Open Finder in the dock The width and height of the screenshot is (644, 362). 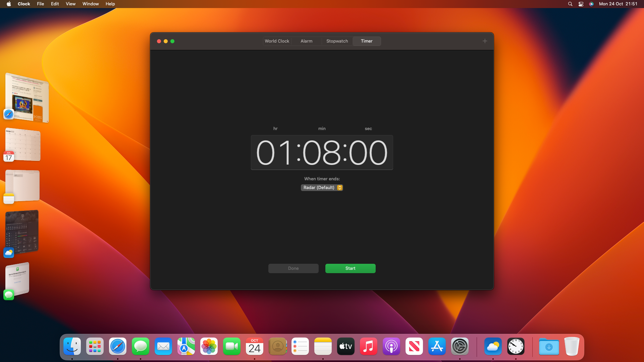point(72,346)
